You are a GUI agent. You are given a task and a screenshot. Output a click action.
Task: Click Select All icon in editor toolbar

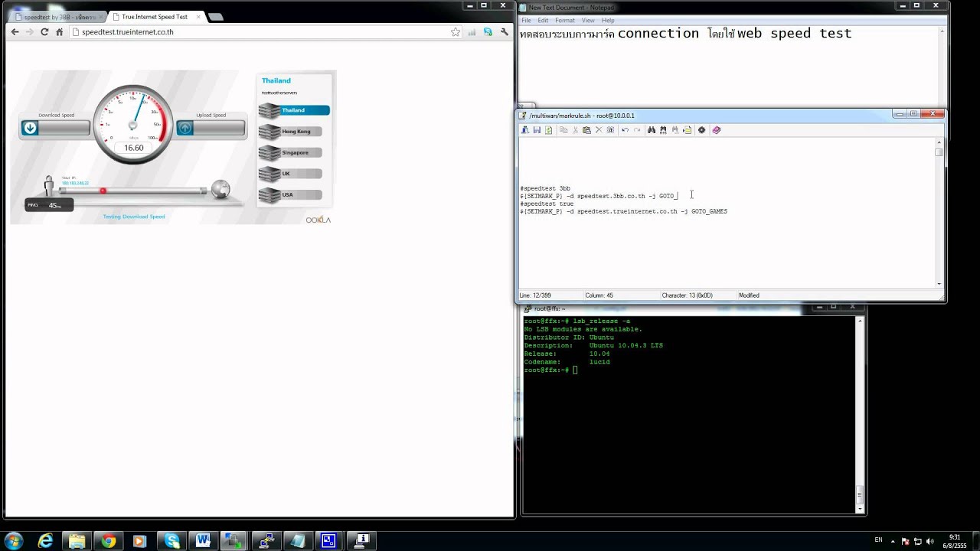click(610, 130)
